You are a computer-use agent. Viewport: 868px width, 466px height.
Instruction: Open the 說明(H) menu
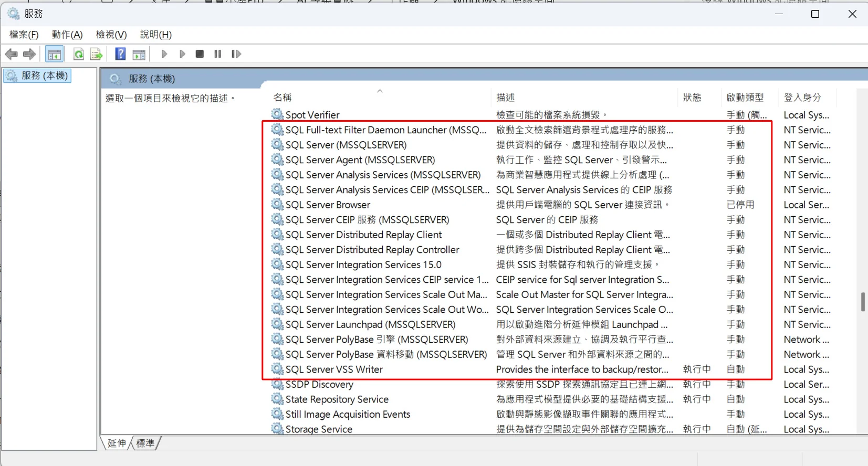coord(156,35)
